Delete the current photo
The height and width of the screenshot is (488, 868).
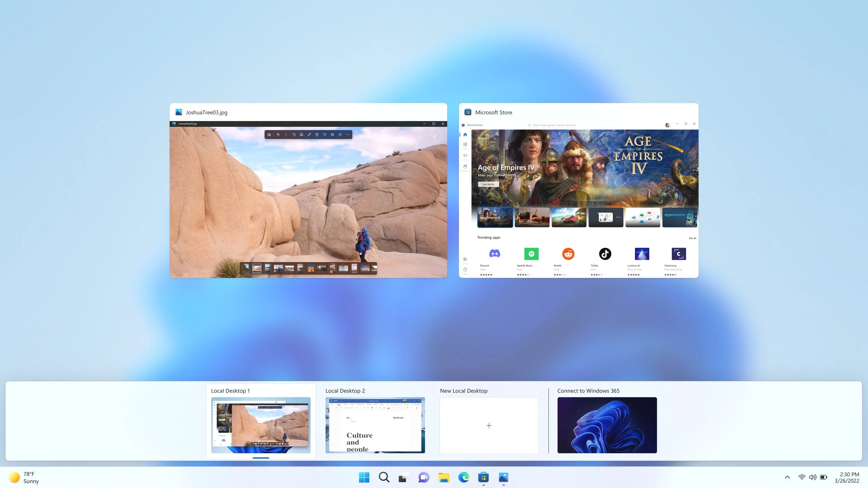point(317,135)
